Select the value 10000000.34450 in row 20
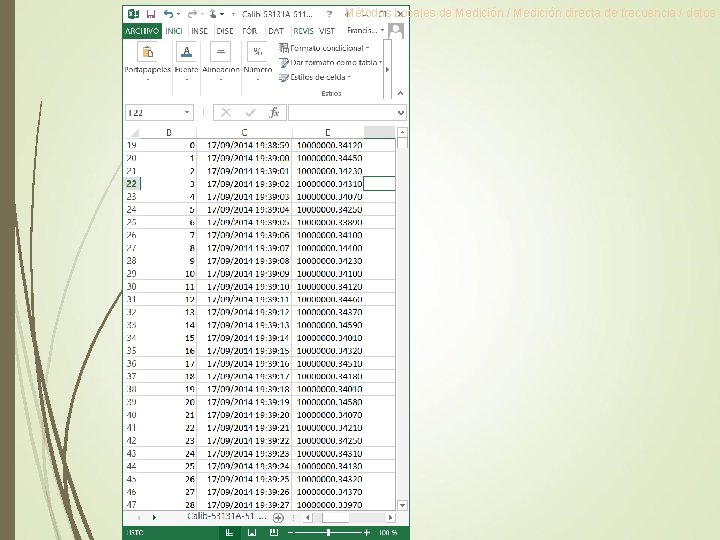This screenshot has height=540, width=720. pos(328,158)
